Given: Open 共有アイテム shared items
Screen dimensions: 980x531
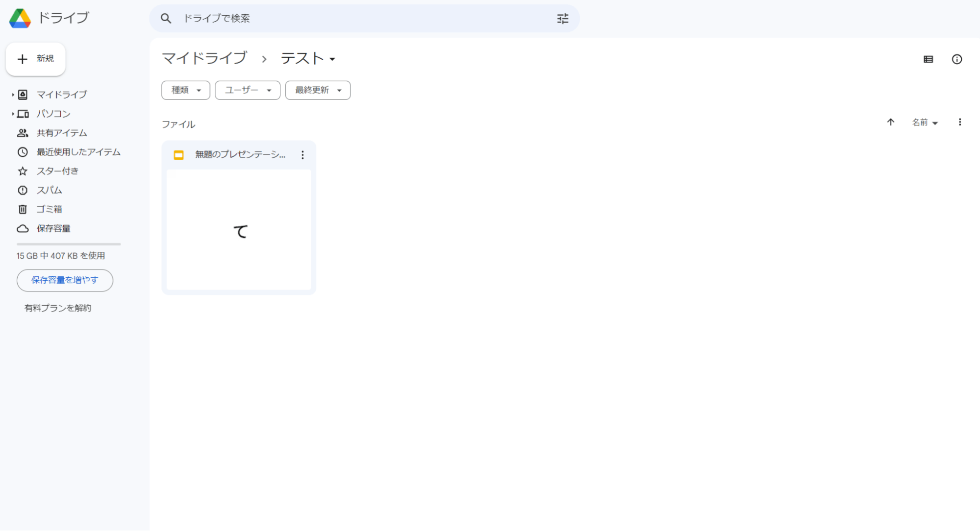Looking at the screenshot, I should [61, 133].
